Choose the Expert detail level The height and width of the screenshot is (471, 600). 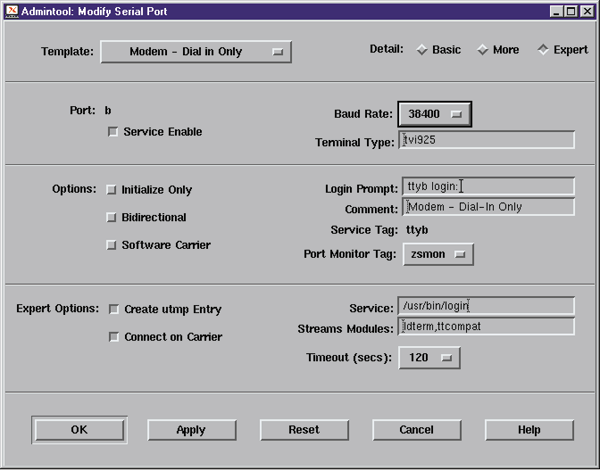coord(544,50)
